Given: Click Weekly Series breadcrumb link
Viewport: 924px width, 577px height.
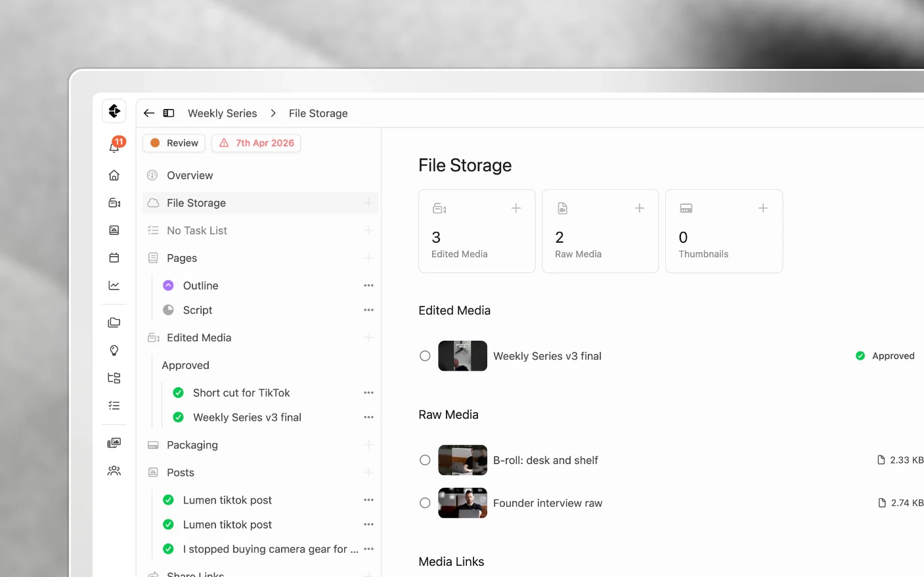Looking at the screenshot, I should tap(222, 113).
